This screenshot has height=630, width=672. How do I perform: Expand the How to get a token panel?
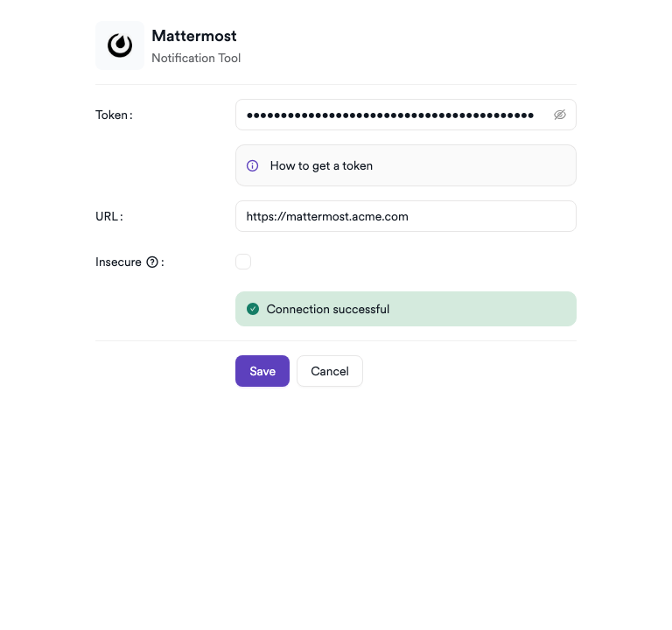405,165
